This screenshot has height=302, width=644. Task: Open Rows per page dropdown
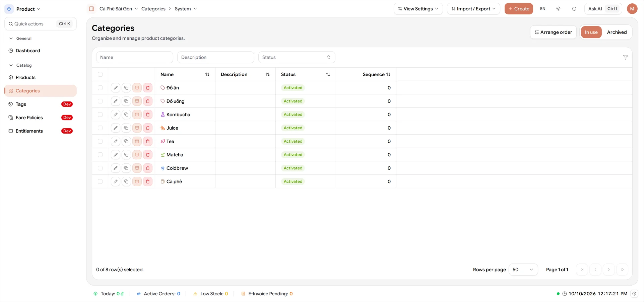coord(523,270)
